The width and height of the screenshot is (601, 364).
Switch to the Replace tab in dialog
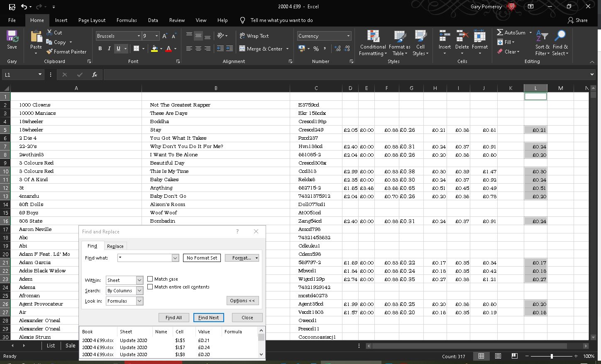click(115, 246)
